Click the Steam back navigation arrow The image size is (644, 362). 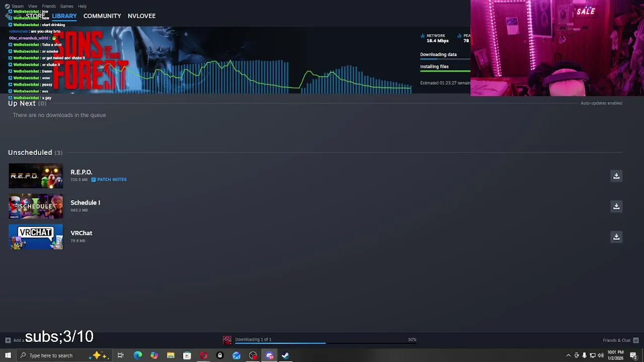8,16
